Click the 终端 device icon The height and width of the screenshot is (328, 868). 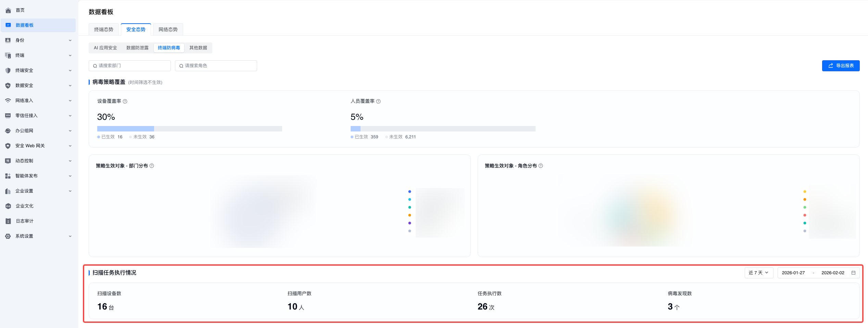(8, 55)
